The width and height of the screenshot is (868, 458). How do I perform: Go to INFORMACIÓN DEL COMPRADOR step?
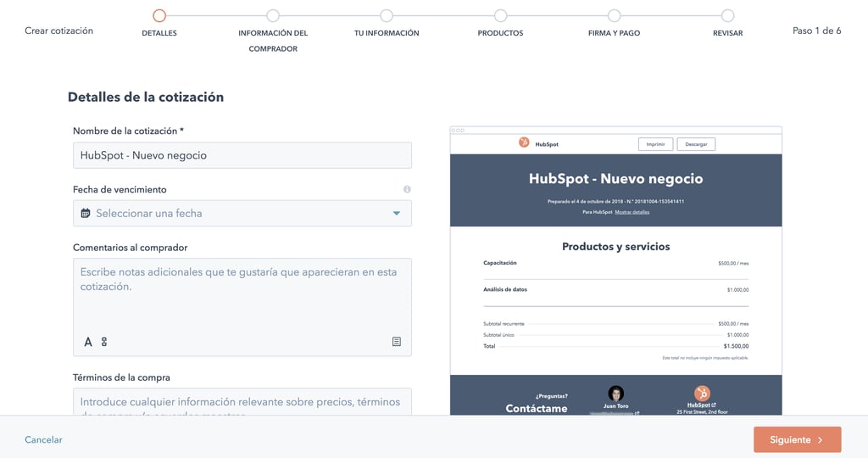click(x=273, y=15)
